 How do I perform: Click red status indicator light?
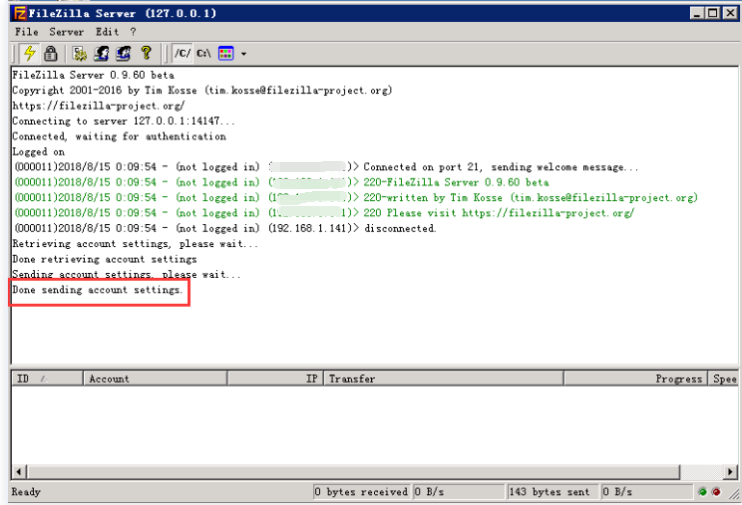point(716,492)
